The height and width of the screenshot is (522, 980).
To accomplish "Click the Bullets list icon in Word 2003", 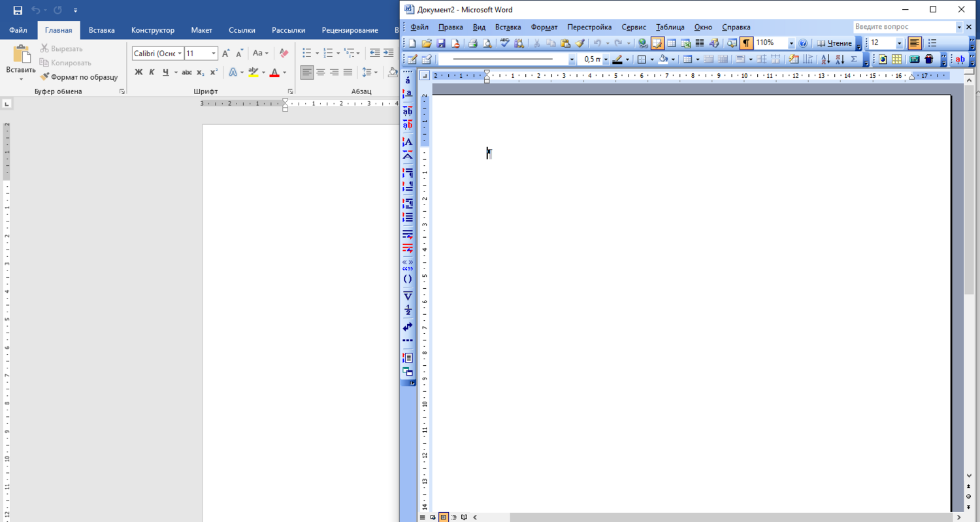I will click(932, 43).
